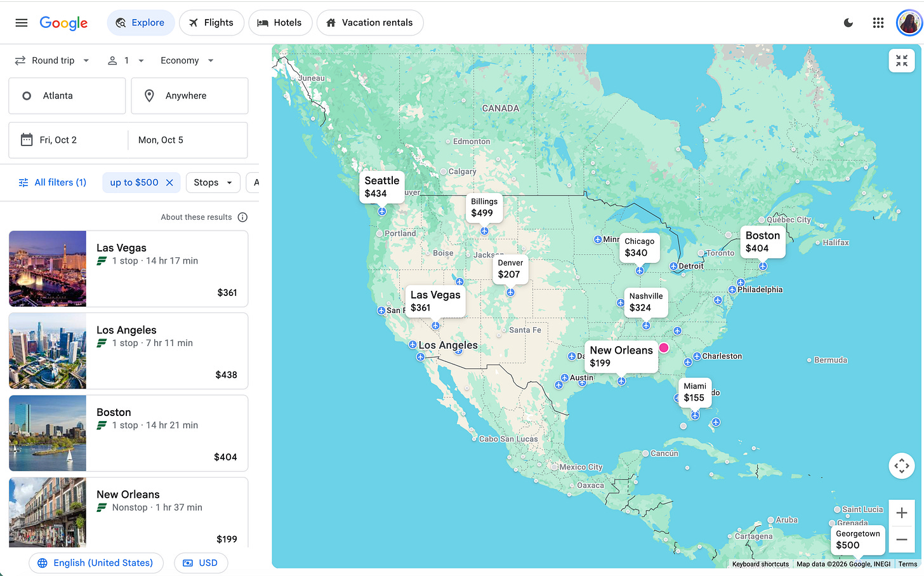Open the Stops filter dropdown
The image size is (924, 576).
click(213, 183)
